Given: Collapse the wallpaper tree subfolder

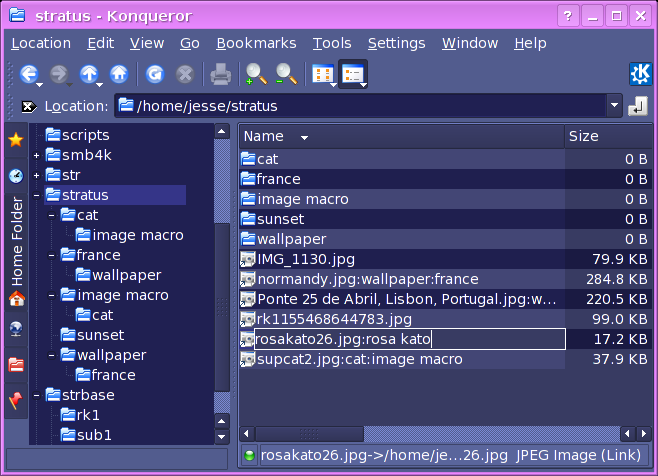Looking at the screenshot, I should pyautogui.click(x=52, y=356).
